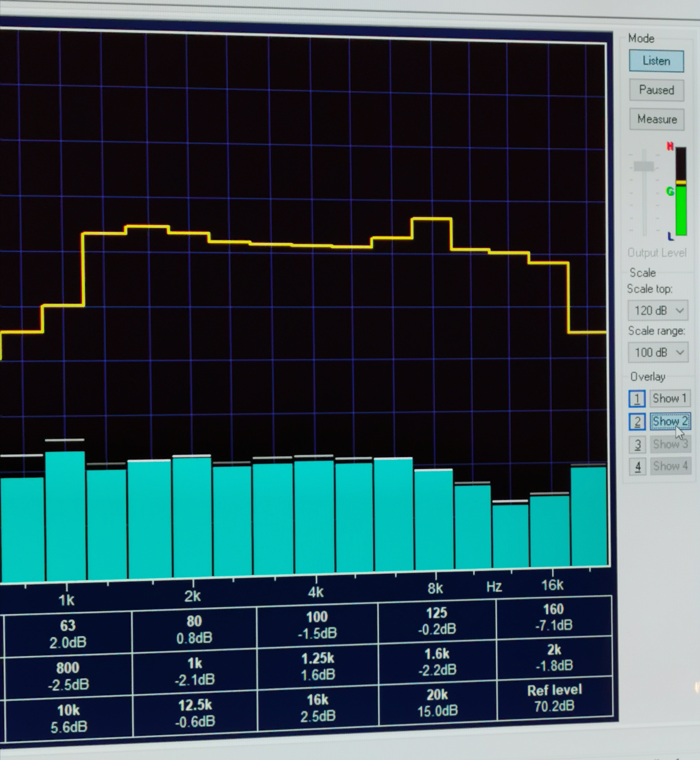This screenshot has height=760, width=700.
Task: Click overlay slot 4 store button
Action: (637, 466)
